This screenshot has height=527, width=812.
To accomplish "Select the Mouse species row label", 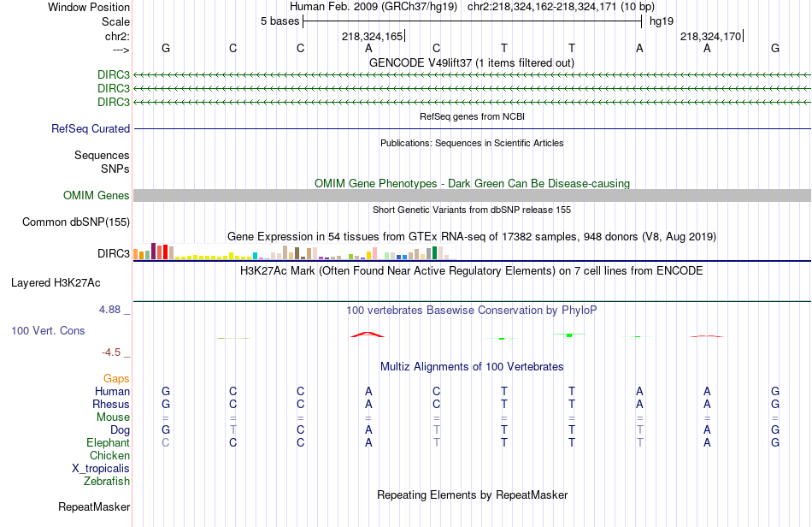I will point(113,417).
